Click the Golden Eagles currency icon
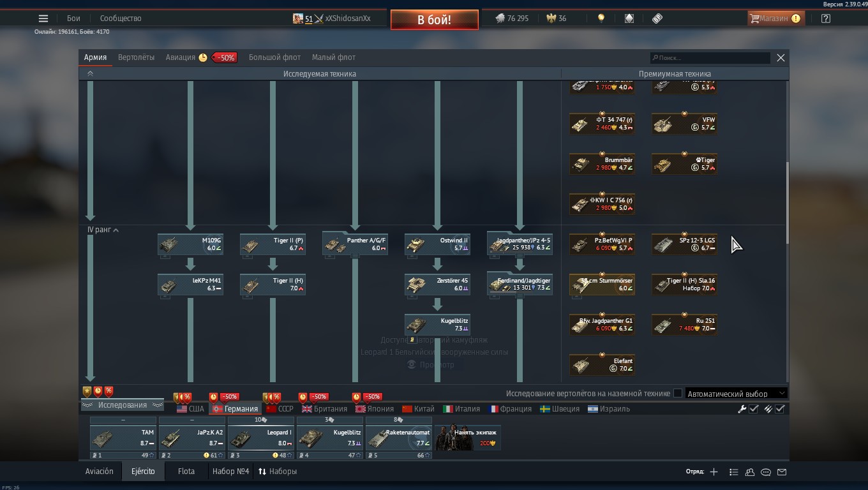Image resolution: width=868 pixels, height=490 pixels. [551, 19]
